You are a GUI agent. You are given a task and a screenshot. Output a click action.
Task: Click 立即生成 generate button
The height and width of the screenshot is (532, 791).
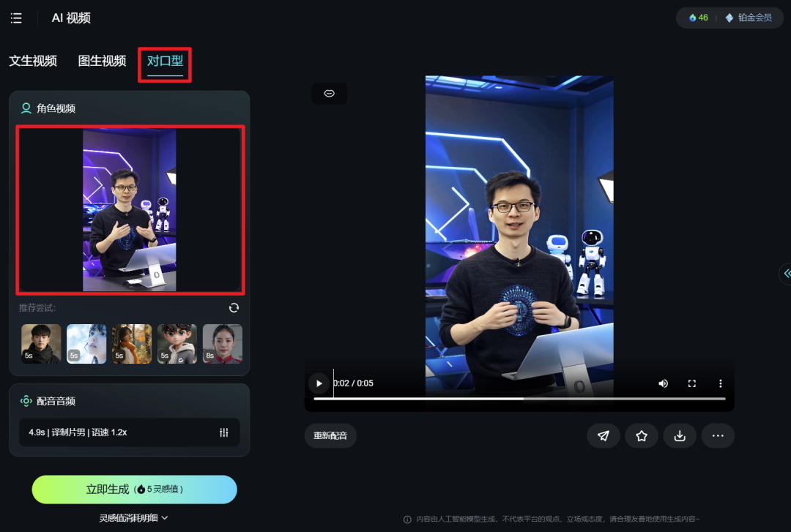[134, 489]
